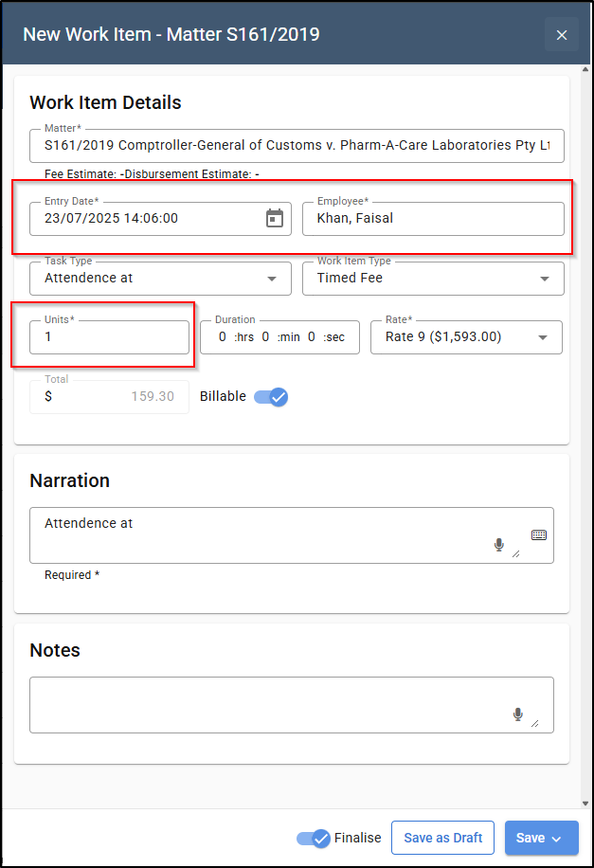Viewport: 594px width, 868px height.
Task: Click the Fee Estimate text line
Action: 152,174
